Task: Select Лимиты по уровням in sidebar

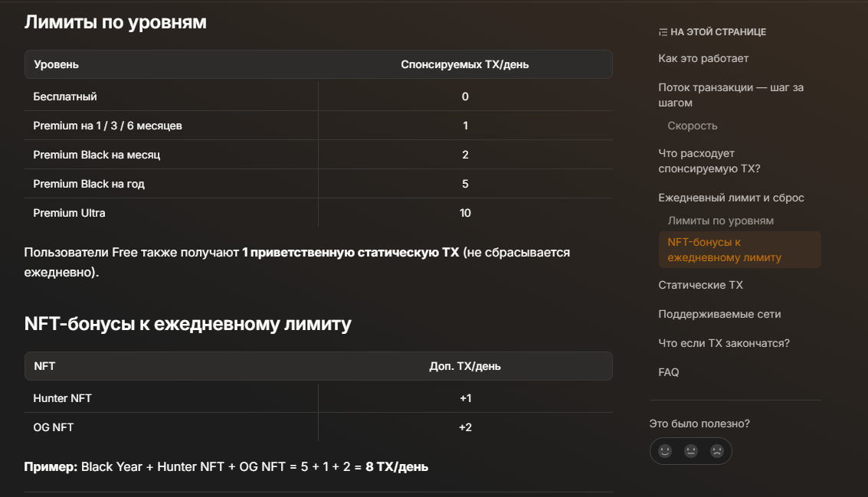Action: 720,221
